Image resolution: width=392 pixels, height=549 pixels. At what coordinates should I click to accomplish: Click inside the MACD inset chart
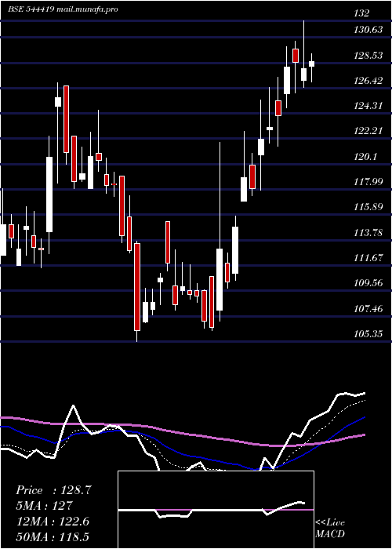click(x=216, y=510)
